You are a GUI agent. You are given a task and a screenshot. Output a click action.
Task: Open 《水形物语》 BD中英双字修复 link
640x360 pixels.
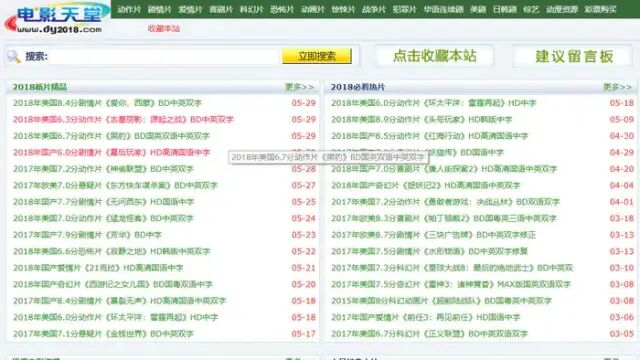(429, 251)
